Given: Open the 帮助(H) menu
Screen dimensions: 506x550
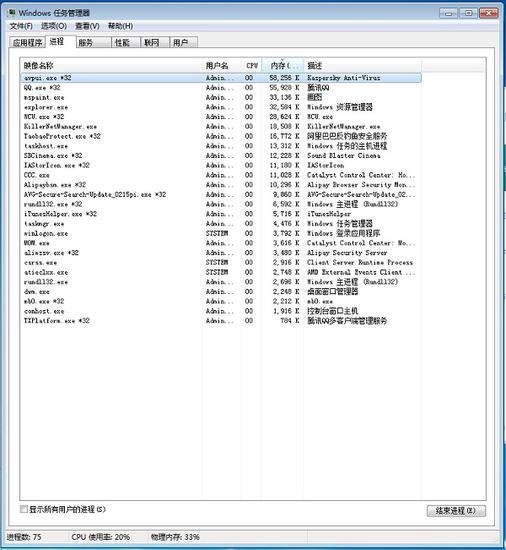Looking at the screenshot, I should [x=120, y=26].
